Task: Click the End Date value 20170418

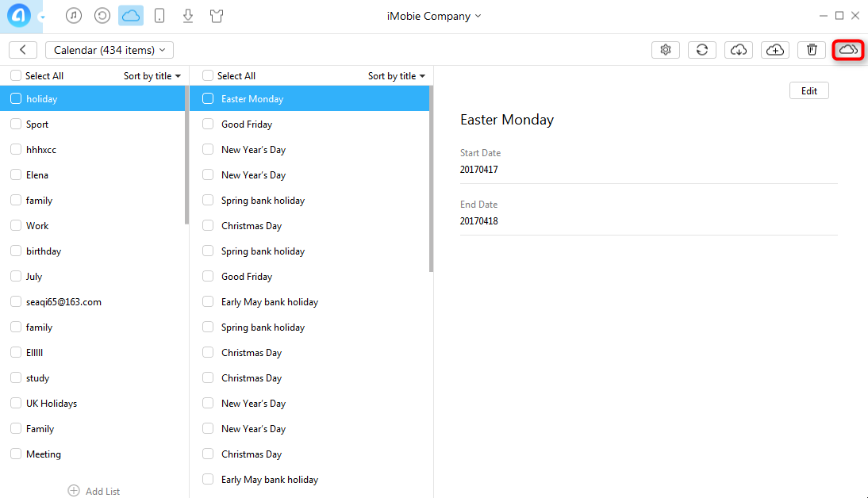Action: coord(479,220)
